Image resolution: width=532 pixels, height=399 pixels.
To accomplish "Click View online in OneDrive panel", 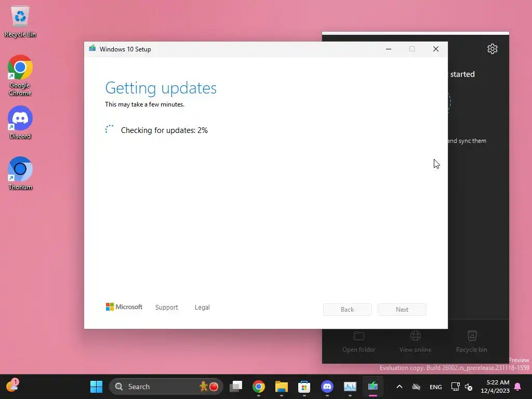I will tap(415, 342).
